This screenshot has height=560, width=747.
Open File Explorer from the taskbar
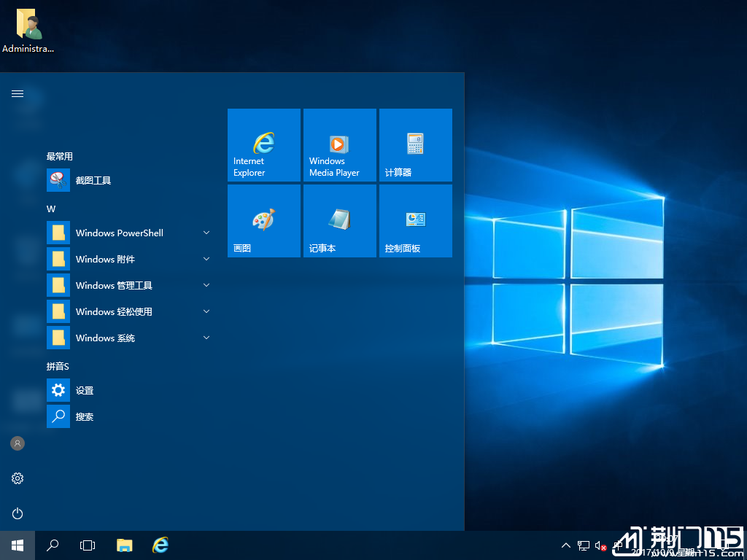125,545
